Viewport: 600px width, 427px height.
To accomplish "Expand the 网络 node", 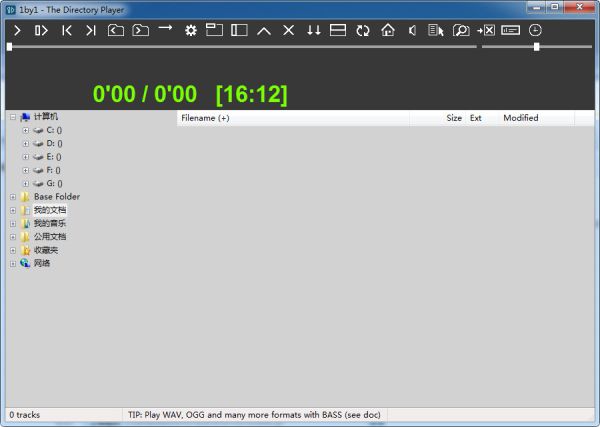I will click(x=13, y=264).
